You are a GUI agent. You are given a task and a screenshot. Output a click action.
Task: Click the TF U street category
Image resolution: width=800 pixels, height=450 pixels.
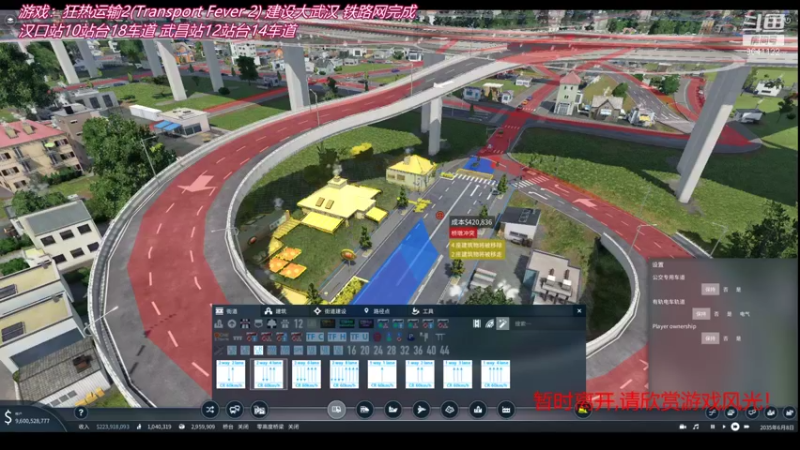[x=359, y=337]
